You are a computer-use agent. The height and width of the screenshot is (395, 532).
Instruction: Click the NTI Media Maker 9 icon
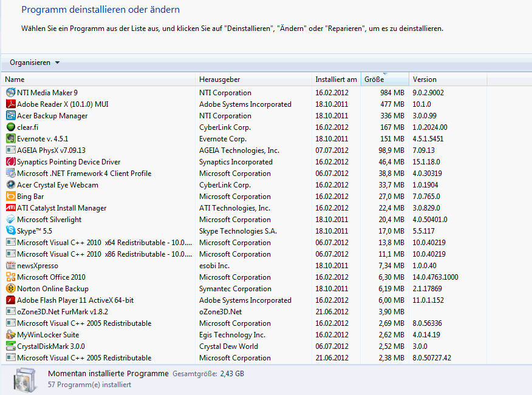(11, 93)
